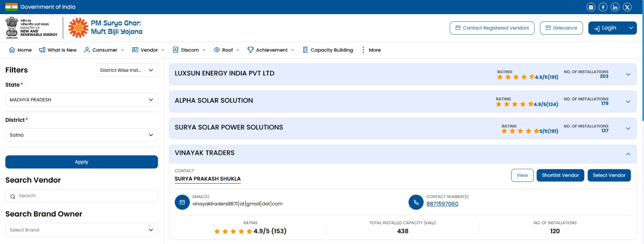Click the Discom icon
Screen dimensions: 644x244
coord(175,50)
